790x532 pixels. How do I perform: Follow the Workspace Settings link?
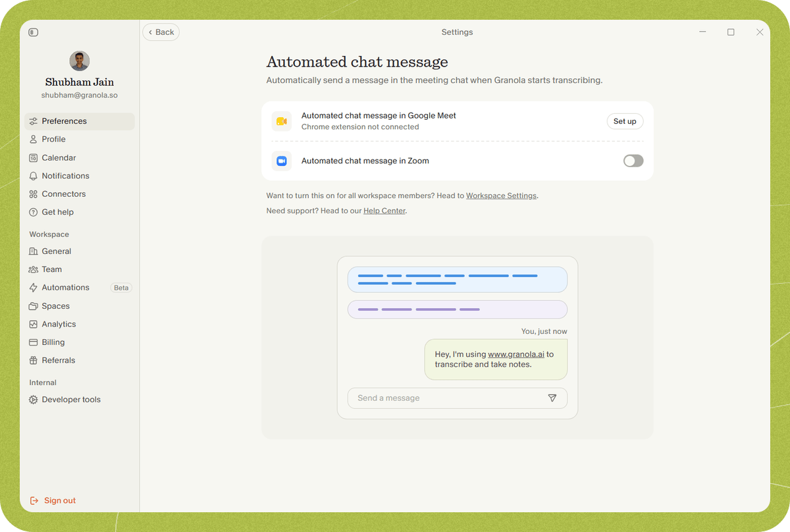(x=501, y=196)
